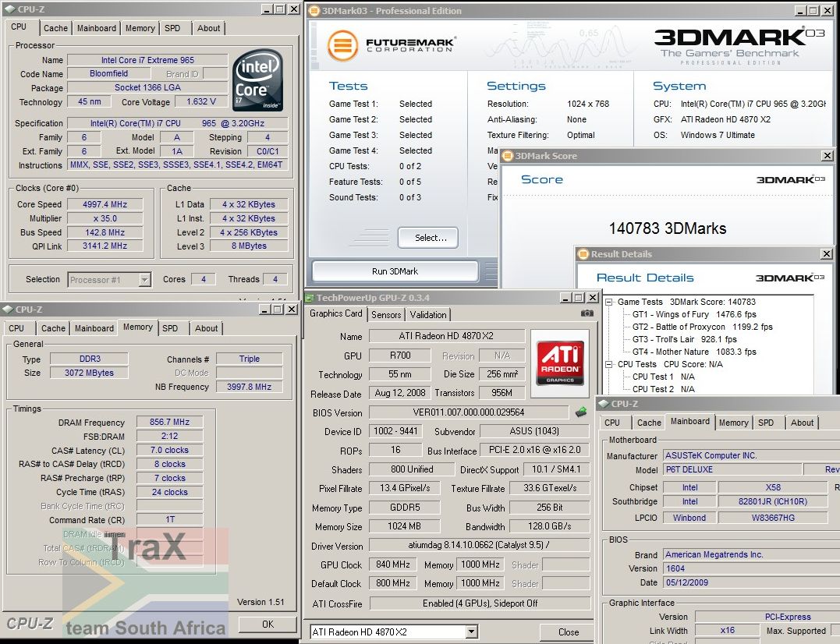
Task: Click the DRAM Frequency 856.7 MHz value
Action: click(x=169, y=422)
